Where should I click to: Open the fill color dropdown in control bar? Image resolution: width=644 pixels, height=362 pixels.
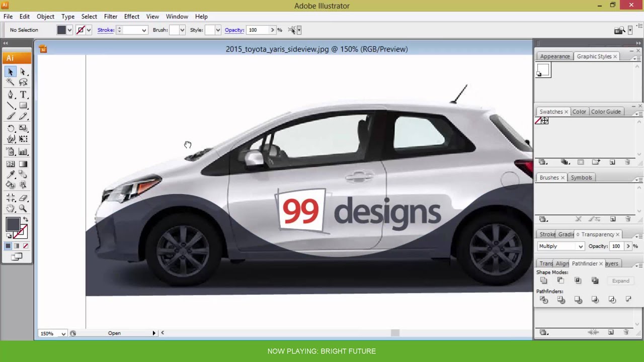[69, 30]
